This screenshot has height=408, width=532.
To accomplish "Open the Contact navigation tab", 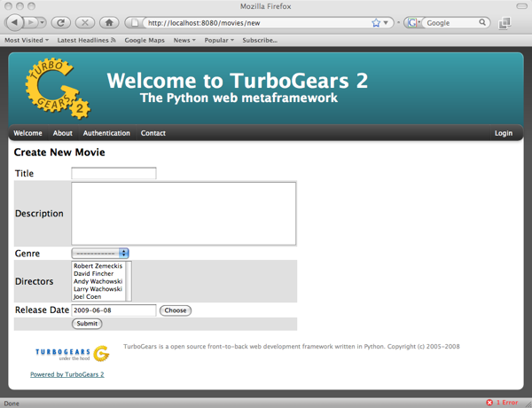I will (x=153, y=133).
